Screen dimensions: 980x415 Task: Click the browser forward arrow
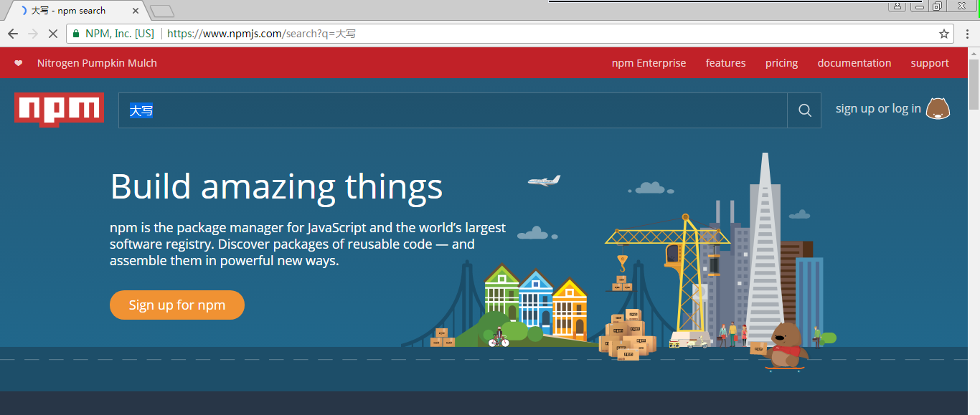(x=32, y=34)
